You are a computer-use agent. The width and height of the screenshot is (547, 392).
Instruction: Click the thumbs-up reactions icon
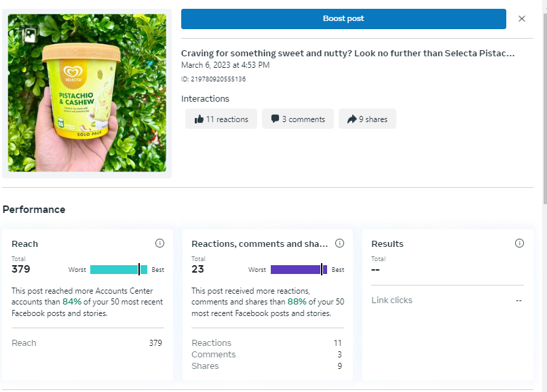pos(199,119)
